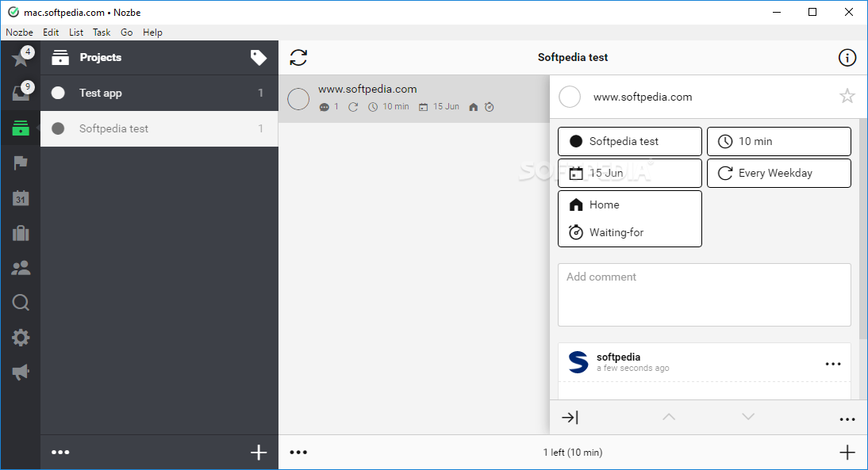
Task: Open the Help menu
Action: click(153, 32)
